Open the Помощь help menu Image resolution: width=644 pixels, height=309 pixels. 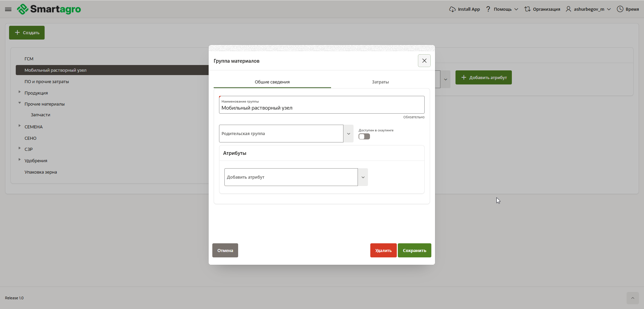click(502, 9)
